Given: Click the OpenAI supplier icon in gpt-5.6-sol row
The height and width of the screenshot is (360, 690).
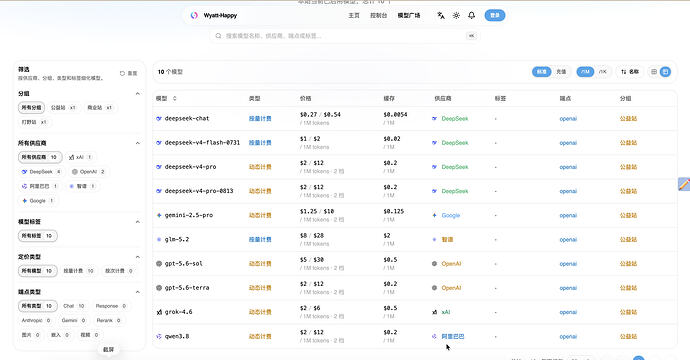Looking at the screenshot, I should pos(434,264).
